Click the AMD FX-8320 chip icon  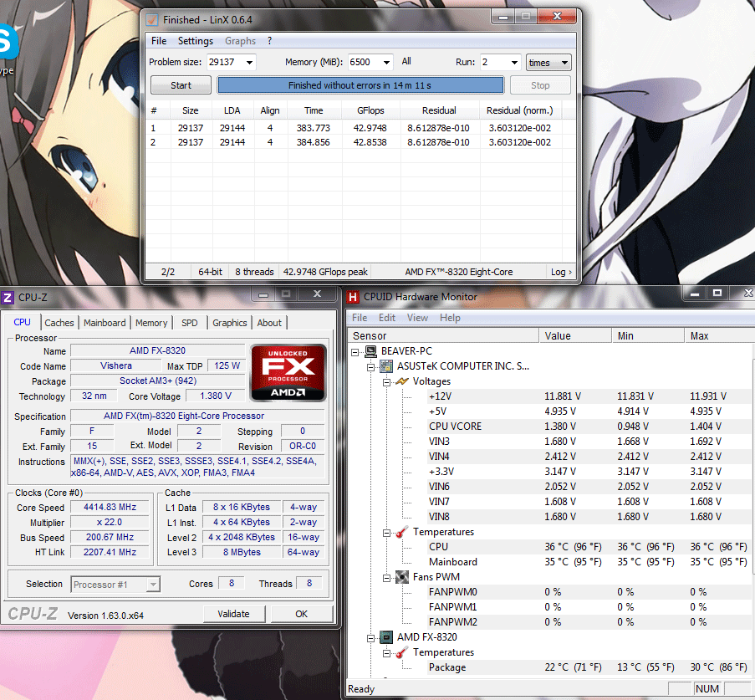(386, 637)
